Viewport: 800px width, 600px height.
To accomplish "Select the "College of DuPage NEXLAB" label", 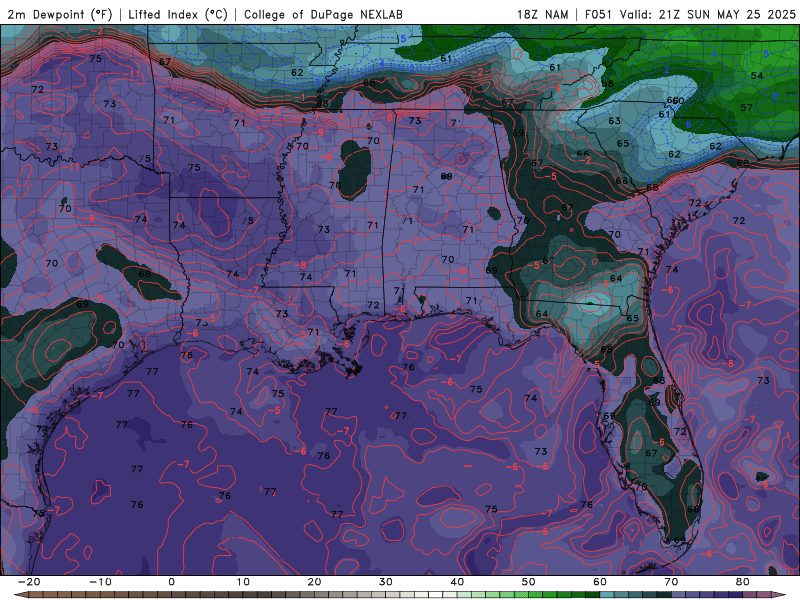I will (x=323, y=14).
